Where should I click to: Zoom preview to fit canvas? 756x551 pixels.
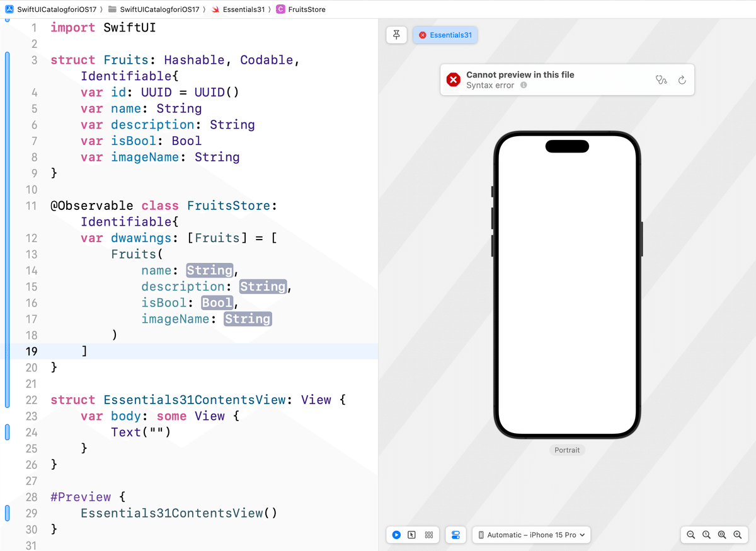click(x=722, y=535)
